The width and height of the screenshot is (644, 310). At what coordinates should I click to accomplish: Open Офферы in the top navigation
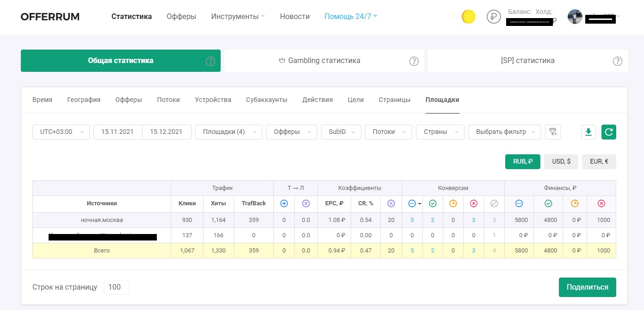click(181, 17)
